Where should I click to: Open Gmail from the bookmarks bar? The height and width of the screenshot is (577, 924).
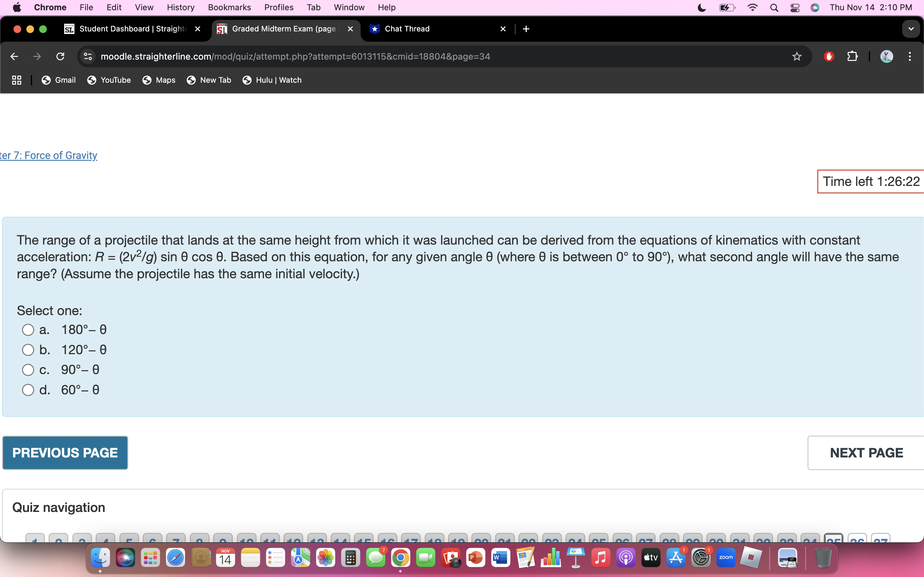point(58,80)
